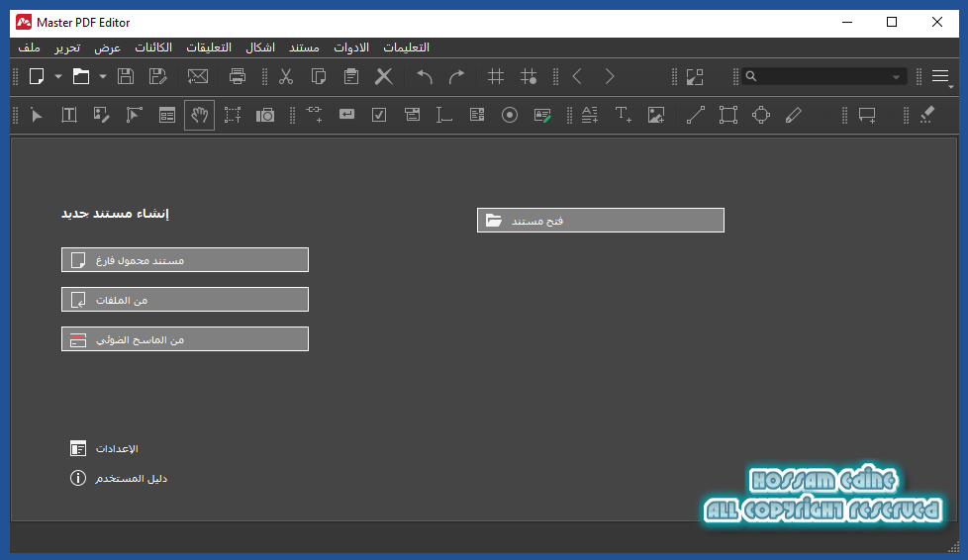Click the Open folder toolbar icon
Viewport: 968px width, 560px height.
81,76
